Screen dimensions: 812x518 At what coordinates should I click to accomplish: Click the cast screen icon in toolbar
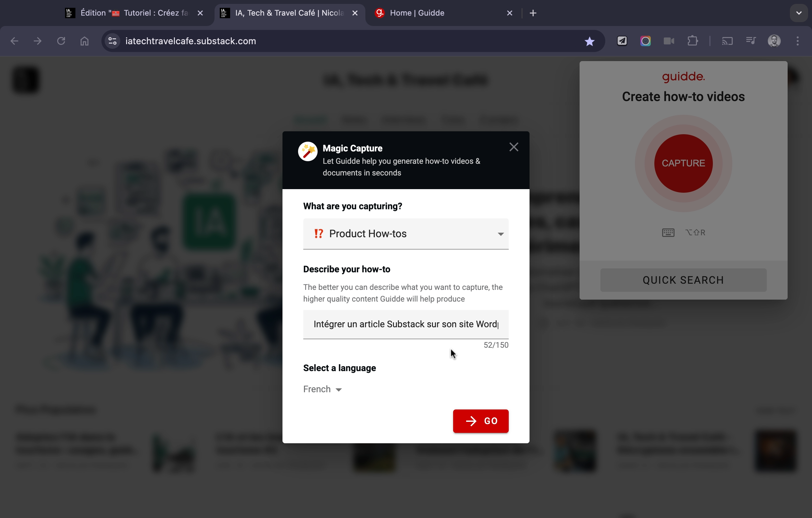point(727,41)
